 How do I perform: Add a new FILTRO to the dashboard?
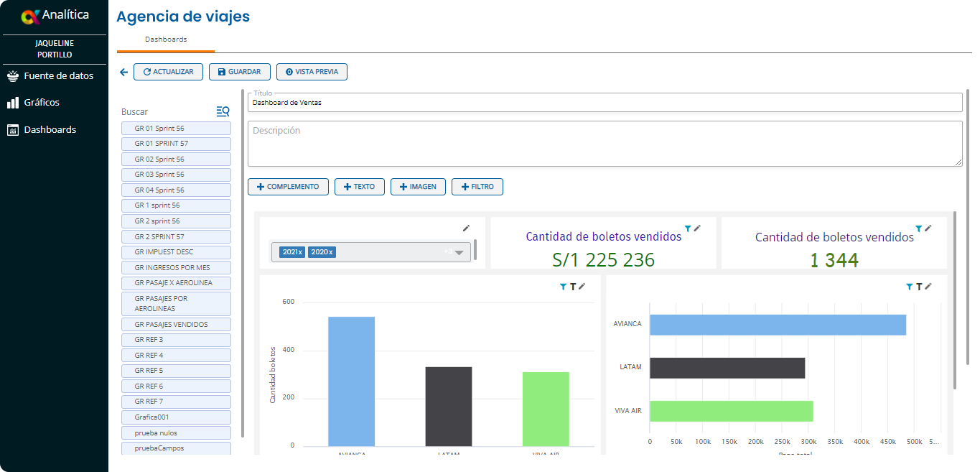coord(477,187)
